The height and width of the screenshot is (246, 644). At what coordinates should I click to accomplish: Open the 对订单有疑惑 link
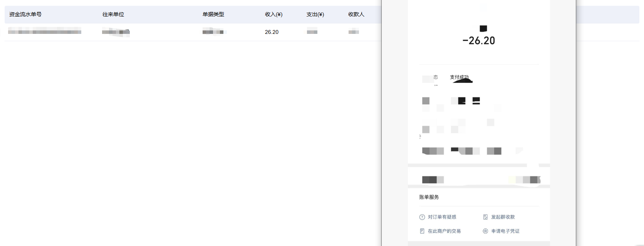442,217
